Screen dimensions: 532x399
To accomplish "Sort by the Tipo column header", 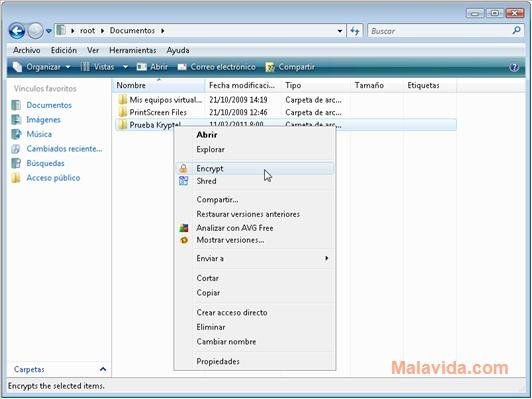I will (316, 86).
